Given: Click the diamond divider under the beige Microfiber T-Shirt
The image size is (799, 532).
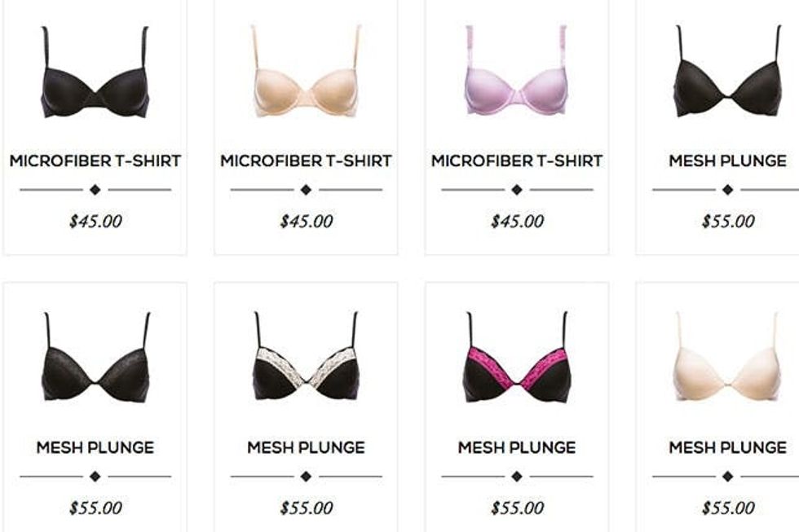Looking at the screenshot, I should (306, 190).
